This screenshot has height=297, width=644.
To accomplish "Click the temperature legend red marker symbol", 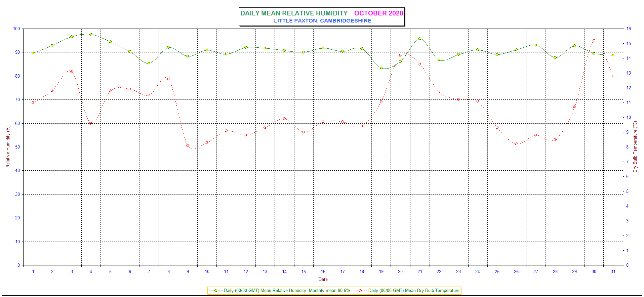I will [x=360, y=291].
